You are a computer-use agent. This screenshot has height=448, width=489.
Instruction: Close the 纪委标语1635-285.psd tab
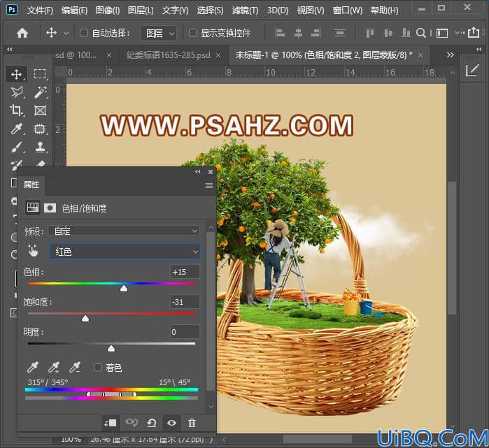tap(218, 55)
